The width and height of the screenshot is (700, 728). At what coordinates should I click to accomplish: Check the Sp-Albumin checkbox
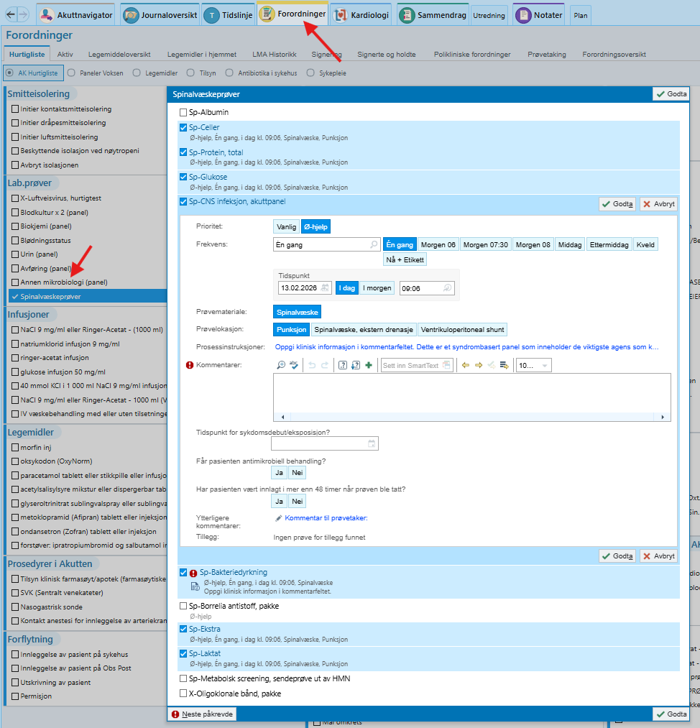tap(183, 113)
